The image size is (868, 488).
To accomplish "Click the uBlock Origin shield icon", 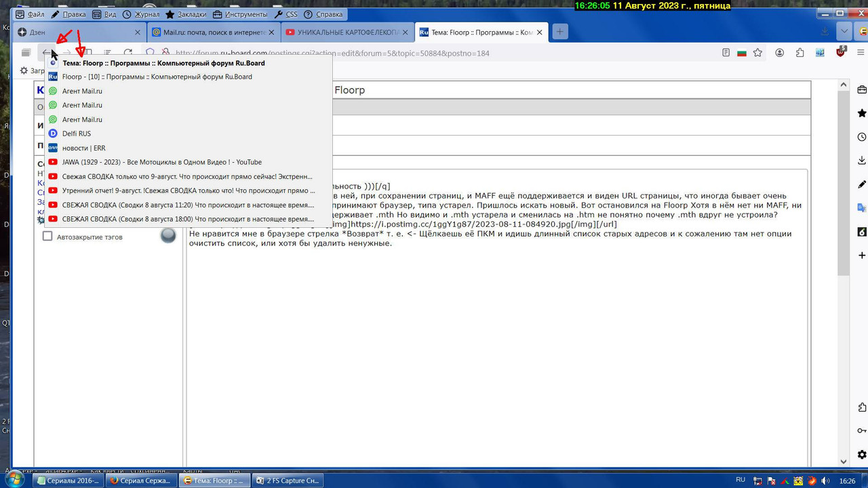I will [841, 52].
